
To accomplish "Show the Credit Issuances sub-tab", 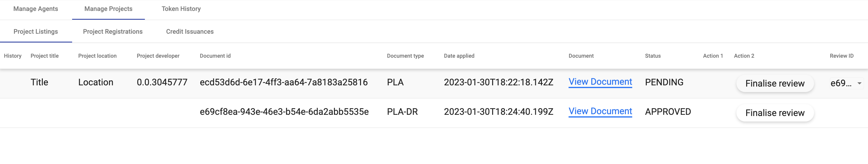I will point(190,31).
